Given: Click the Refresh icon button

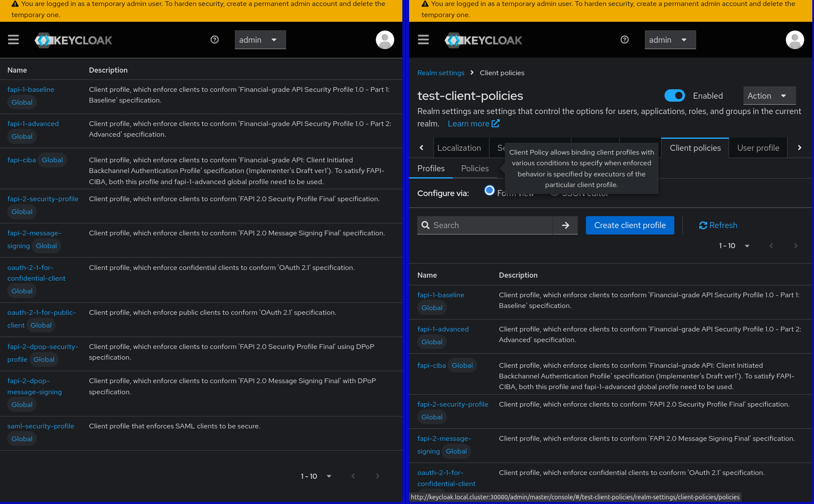Looking at the screenshot, I should click(718, 225).
